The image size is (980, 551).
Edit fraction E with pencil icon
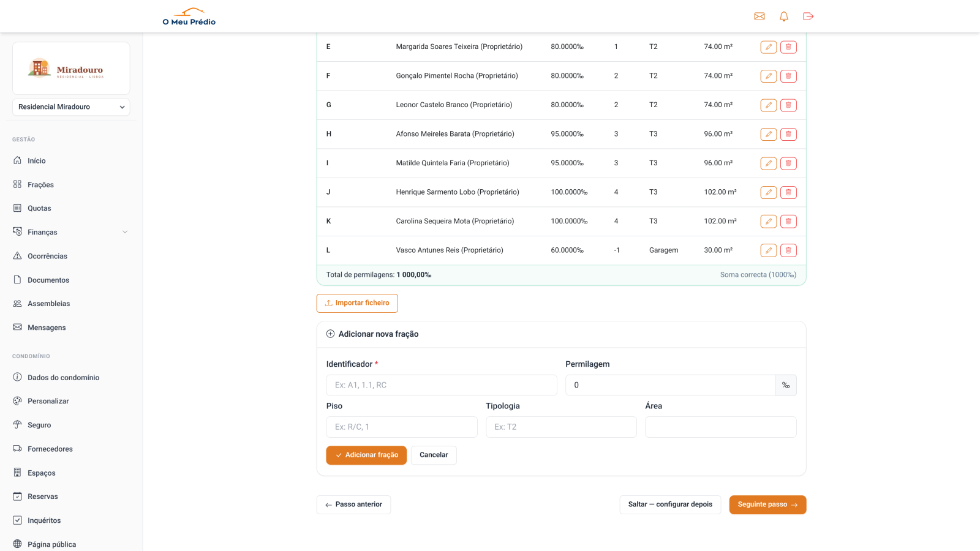[x=769, y=47]
